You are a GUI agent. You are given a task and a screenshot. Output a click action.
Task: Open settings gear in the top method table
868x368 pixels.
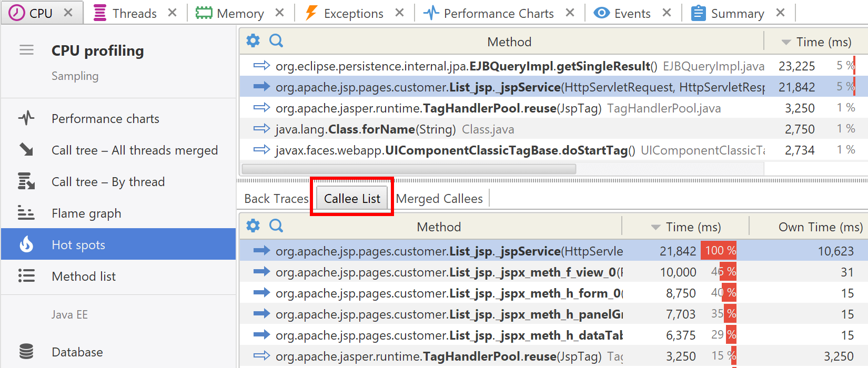pos(253,40)
